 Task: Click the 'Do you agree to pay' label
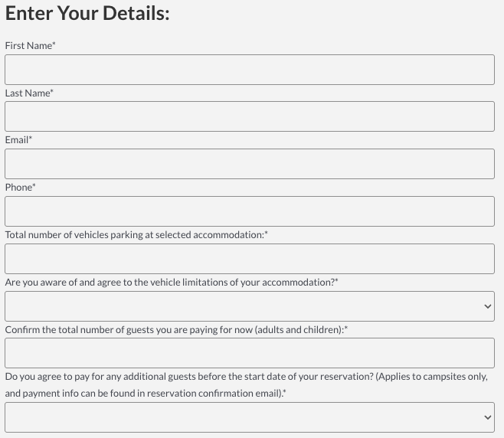coord(245,377)
